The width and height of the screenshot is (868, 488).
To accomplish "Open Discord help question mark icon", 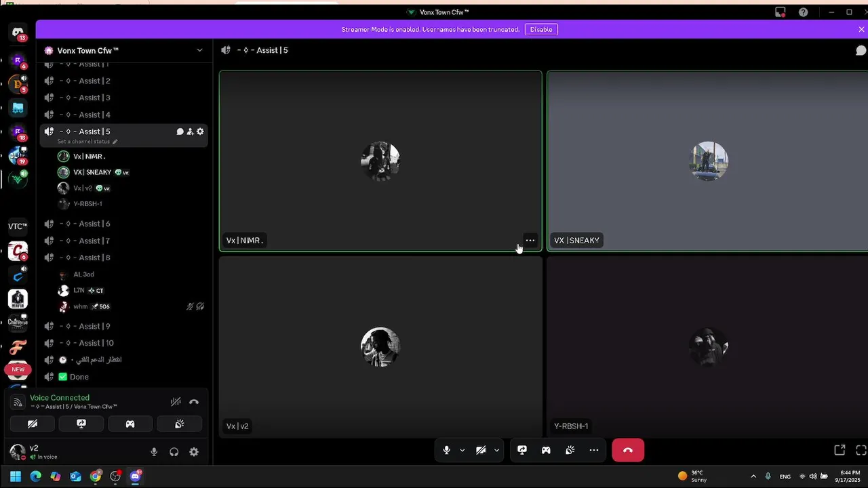I will click(803, 12).
